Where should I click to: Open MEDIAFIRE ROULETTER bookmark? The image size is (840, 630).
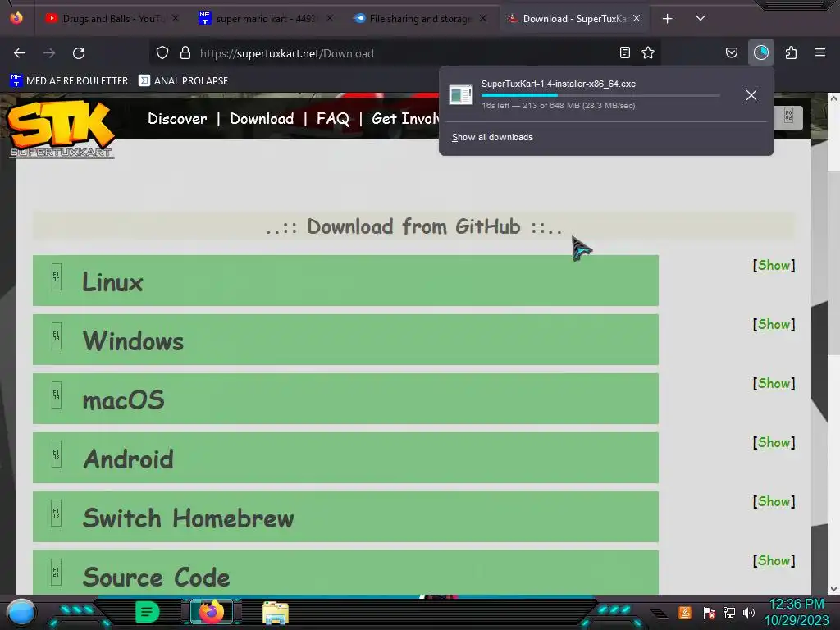[69, 81]
